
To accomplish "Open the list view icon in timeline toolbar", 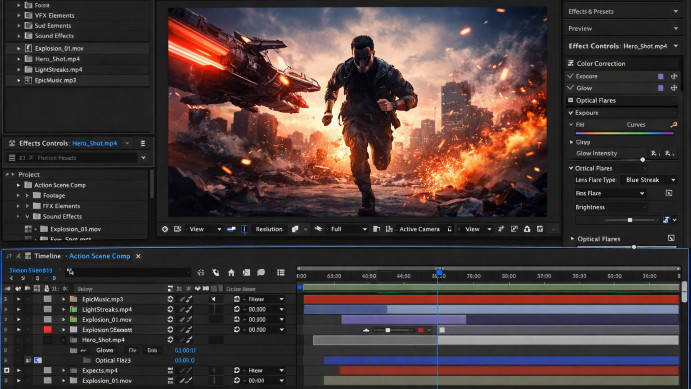I will pos(281,273).
